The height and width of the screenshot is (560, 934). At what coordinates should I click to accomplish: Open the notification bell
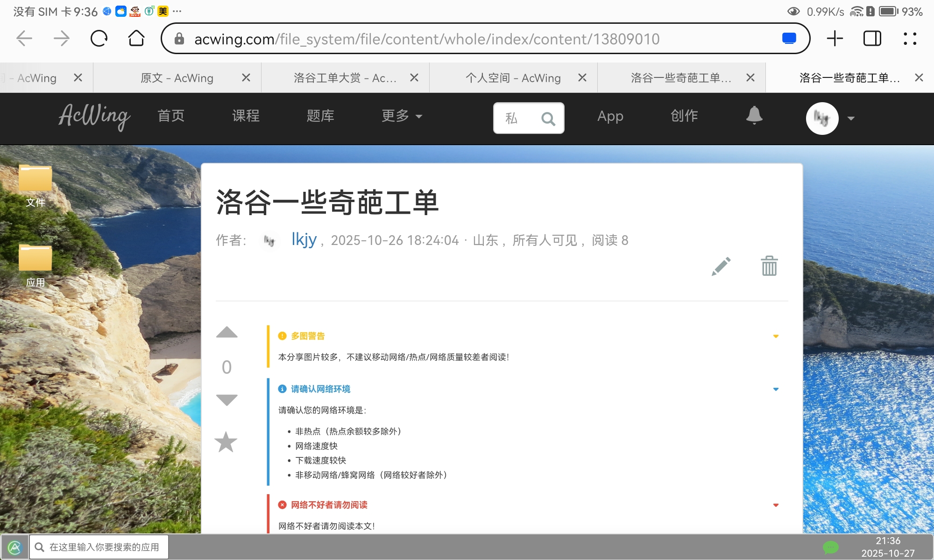754,115
